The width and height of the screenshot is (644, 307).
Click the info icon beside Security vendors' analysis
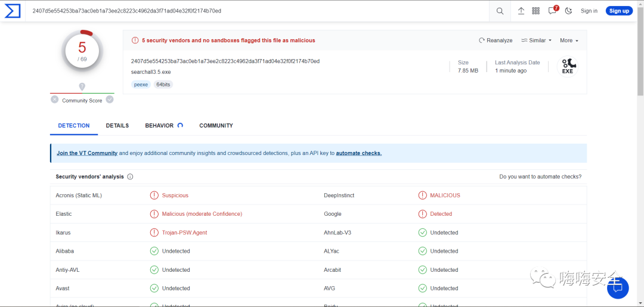pyautogui.click(x=130, y=177)
